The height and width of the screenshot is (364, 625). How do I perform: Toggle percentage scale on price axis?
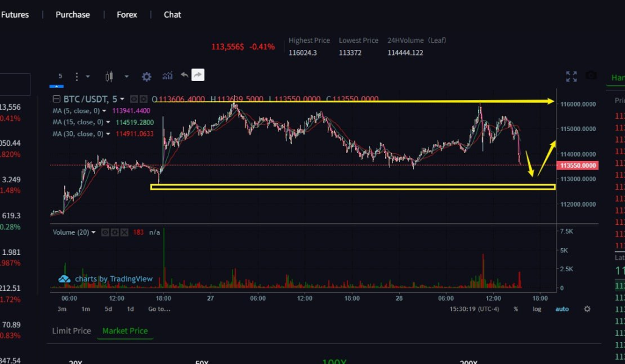click(516, 309)
